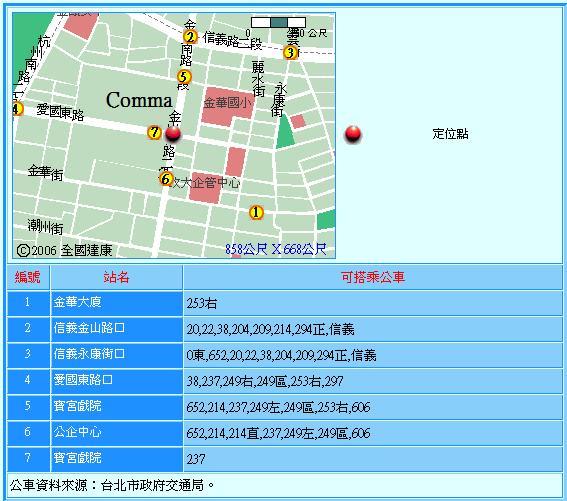Click the ©2006 全國達康 copyright text
The width and height of the screenshot is (567, 501).
coord(64,250)
